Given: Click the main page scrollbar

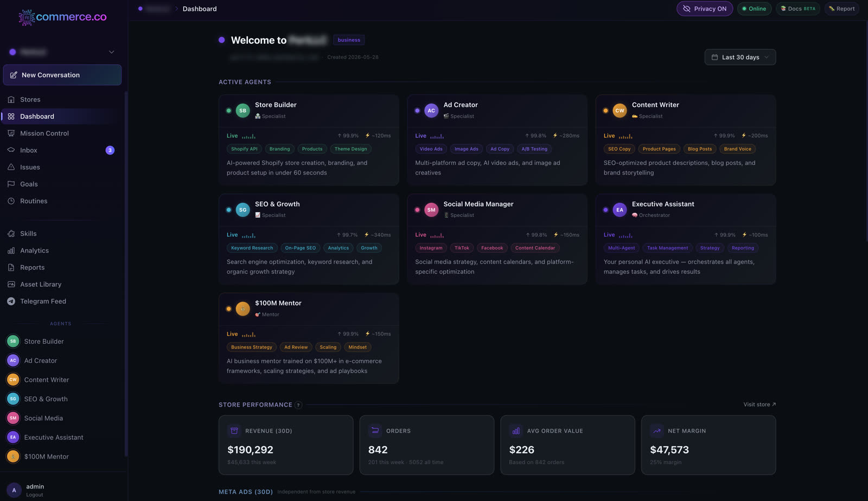Looking at the screenshot, I should (866, 132).
